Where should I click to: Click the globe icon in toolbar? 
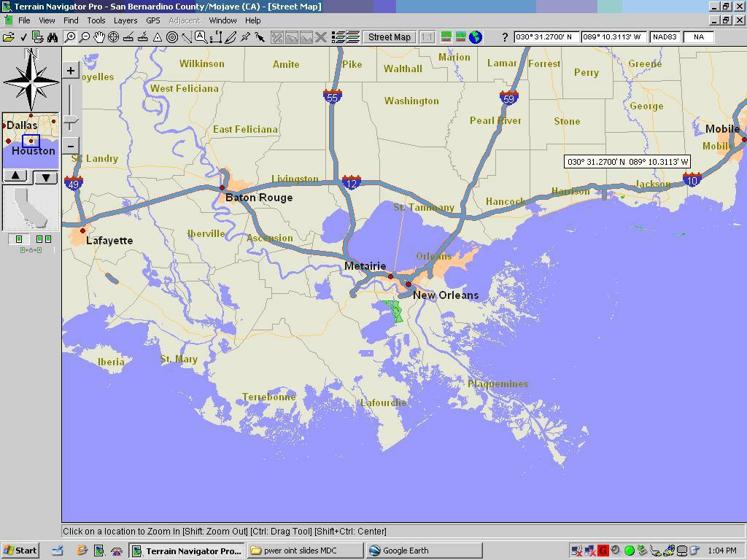(x=476, y=37)
